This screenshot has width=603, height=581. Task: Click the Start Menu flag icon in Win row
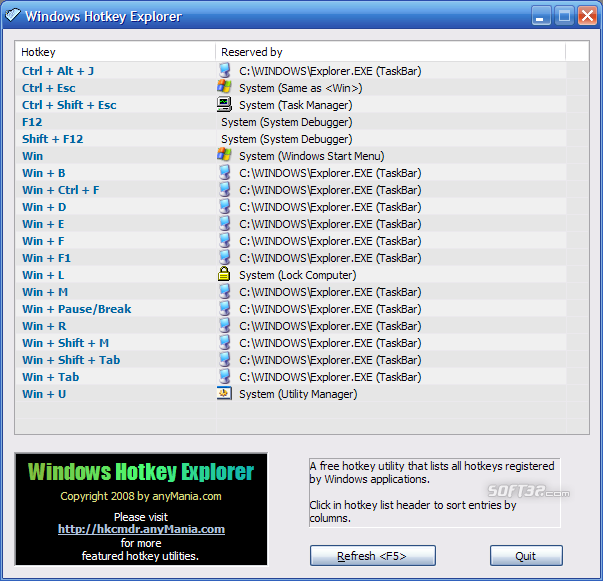pyautogui.click(x=225, y=156)
